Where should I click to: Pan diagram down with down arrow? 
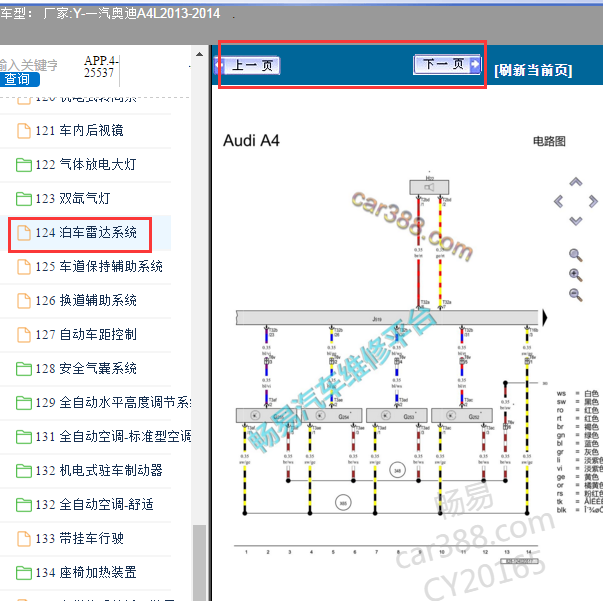coord(575,221)
